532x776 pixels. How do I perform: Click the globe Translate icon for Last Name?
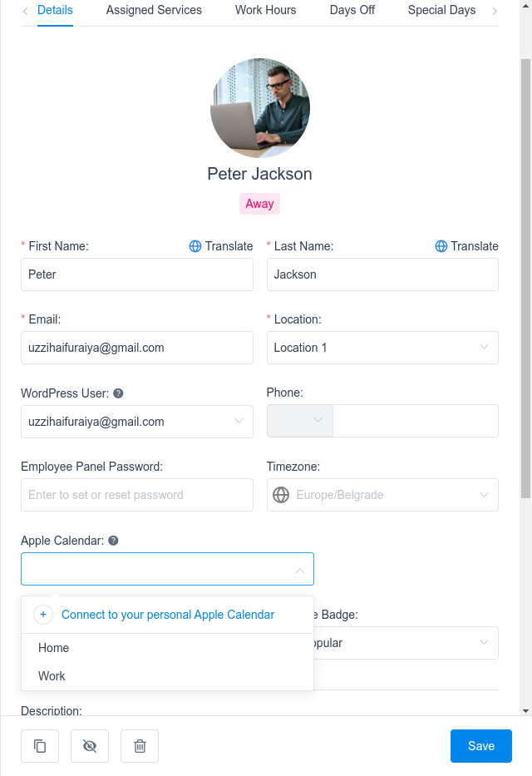441,246
